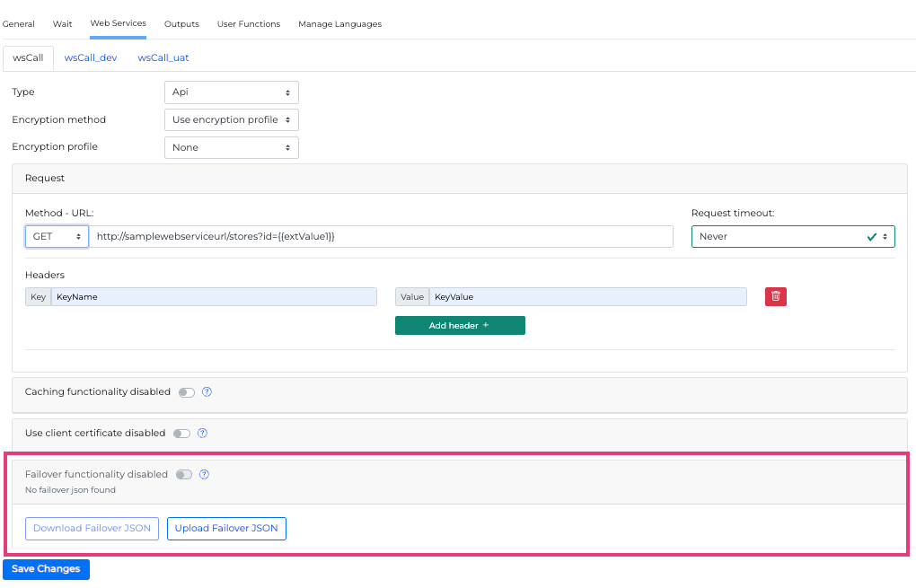Open help icon for client certificate

pyautogui.click(x=202, y=434)
